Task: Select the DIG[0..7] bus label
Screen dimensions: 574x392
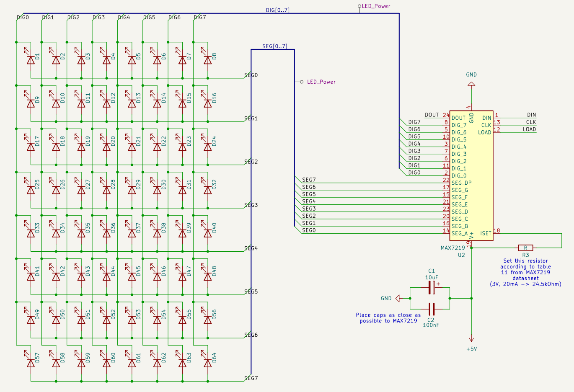Action: 277,10
